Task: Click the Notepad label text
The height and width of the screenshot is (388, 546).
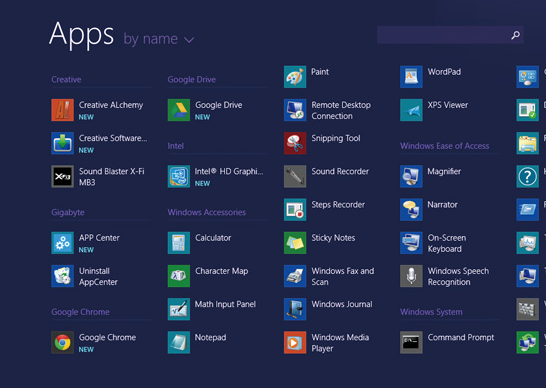Action: tap(210, 337)
